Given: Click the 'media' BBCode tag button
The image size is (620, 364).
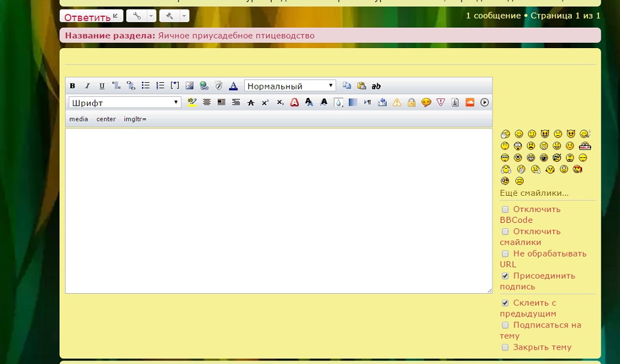Looking at the screenshot, I should [x=79, y=119].
